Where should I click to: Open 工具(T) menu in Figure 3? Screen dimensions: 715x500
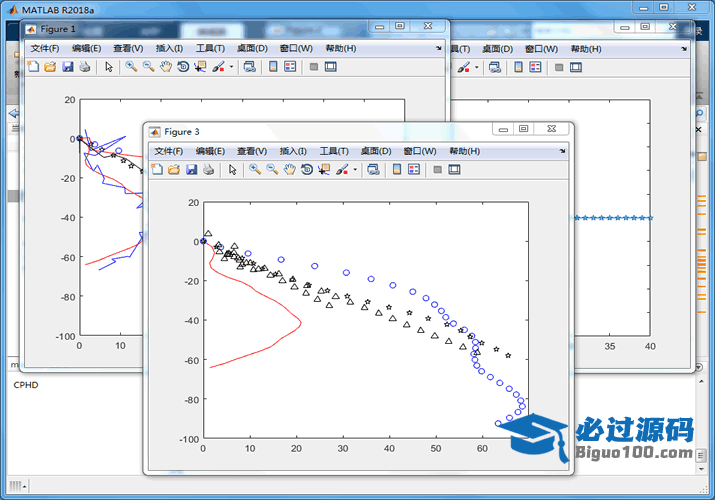334,151
